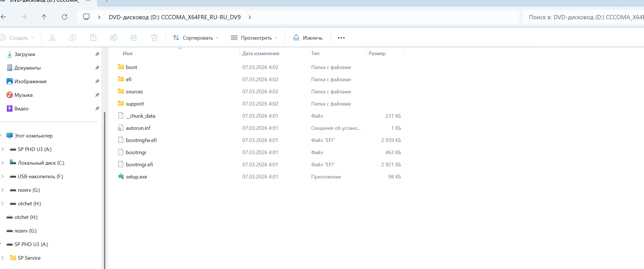The width and height of the screenshot is (644, 269).
Task: Unpin Загрузки using its pin icon
Action: tap(97, 54)
